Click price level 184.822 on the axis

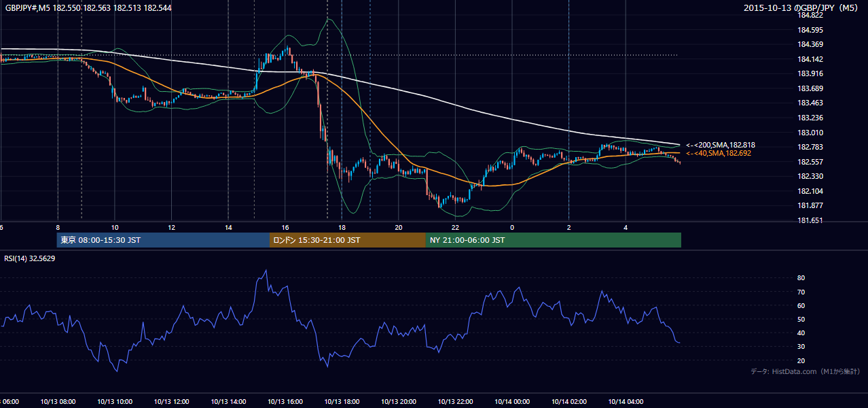[x=810, y=15]
